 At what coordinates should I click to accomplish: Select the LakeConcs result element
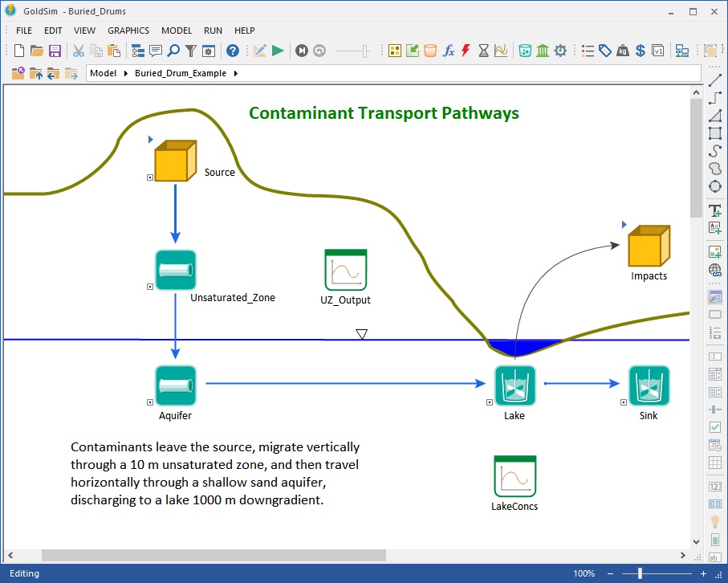514,477
